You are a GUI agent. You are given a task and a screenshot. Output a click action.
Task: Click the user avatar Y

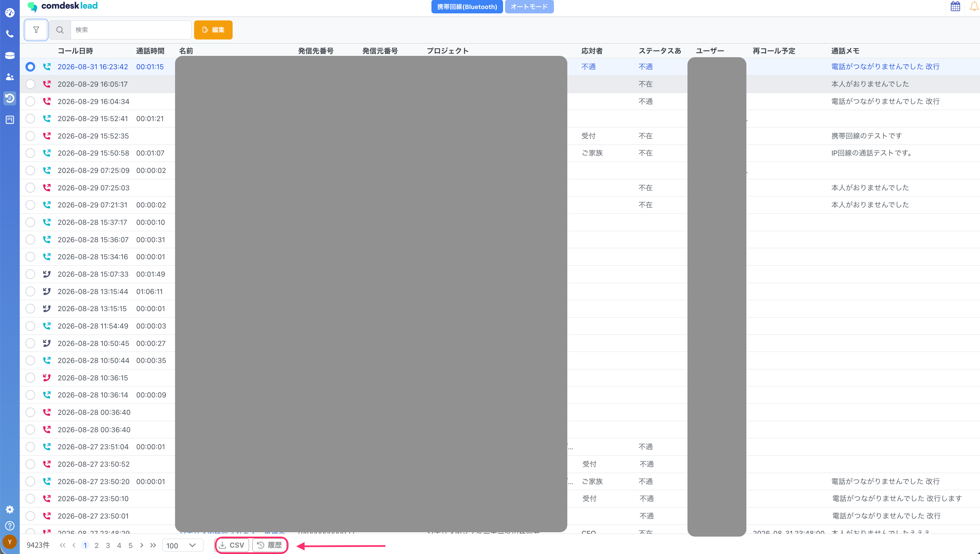10,542
